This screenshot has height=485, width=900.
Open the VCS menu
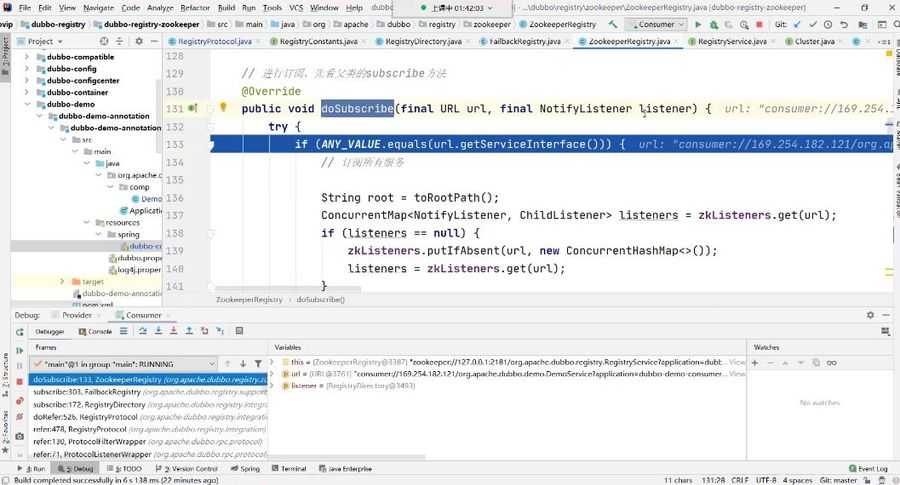[x=296, y=8]
